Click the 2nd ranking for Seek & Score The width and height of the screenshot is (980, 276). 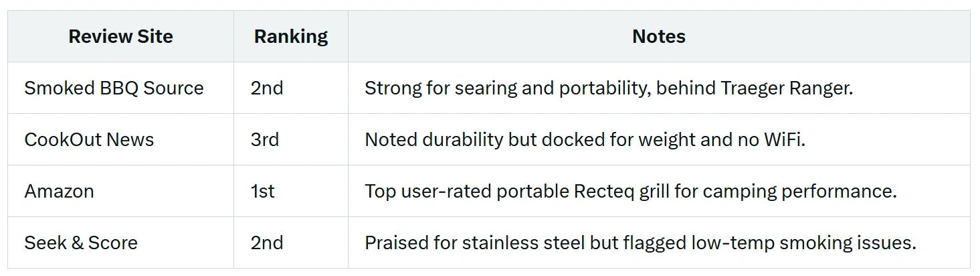[267, 243]
